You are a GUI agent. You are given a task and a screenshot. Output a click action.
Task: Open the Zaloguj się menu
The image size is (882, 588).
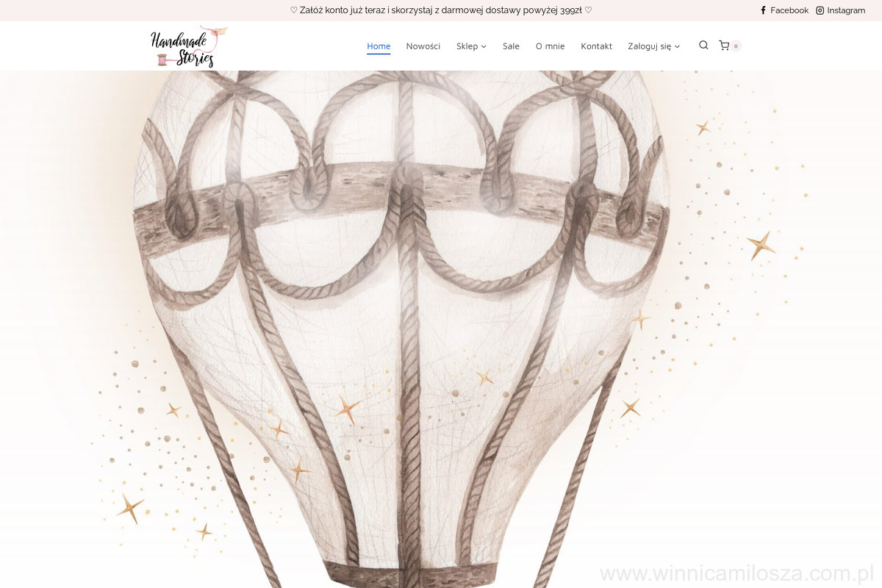pyautogui.click(x=649, y=46)
